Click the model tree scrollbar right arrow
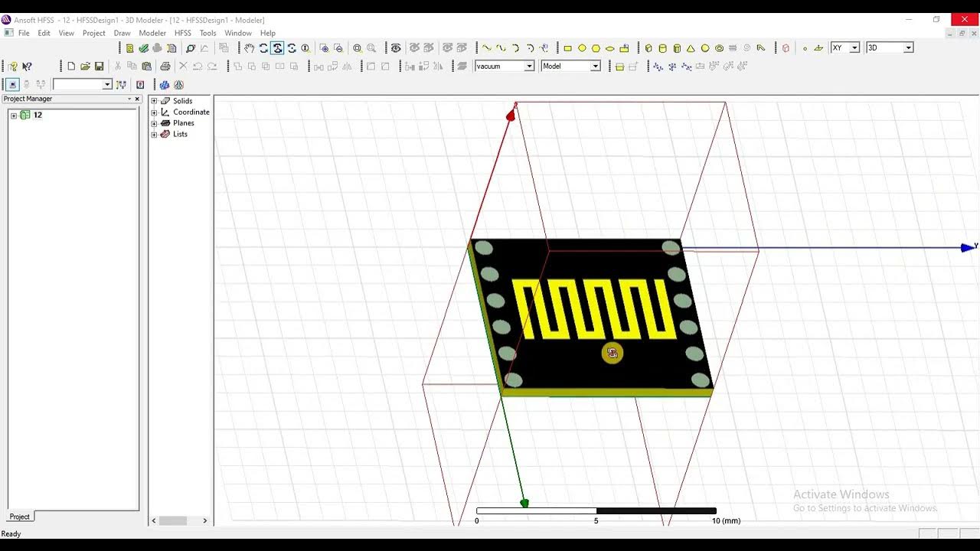The width and height of the screenshot is (980, 551). [204, 520]
